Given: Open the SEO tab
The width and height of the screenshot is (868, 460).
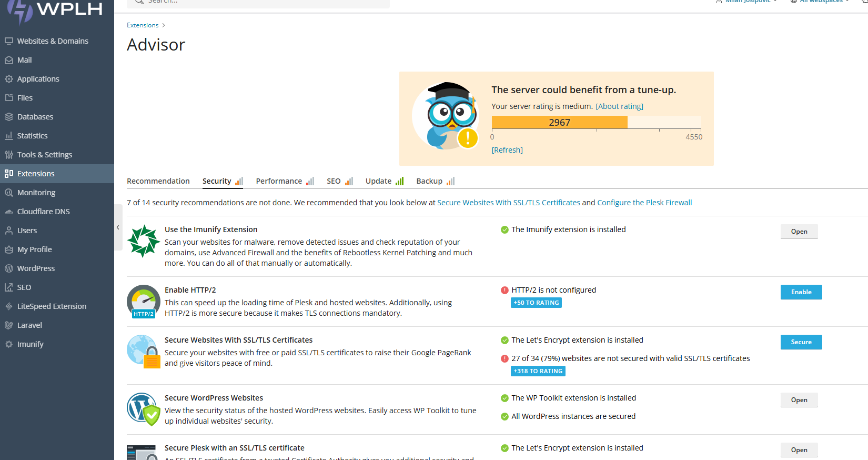Looking at the screenshot, I should click(x=340, y=181).
